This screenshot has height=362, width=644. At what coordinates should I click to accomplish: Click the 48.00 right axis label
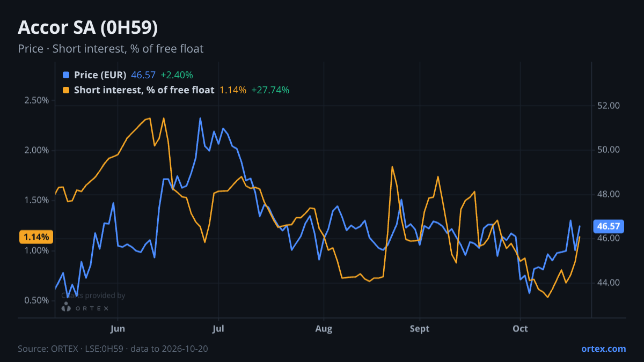pos(609,194)
